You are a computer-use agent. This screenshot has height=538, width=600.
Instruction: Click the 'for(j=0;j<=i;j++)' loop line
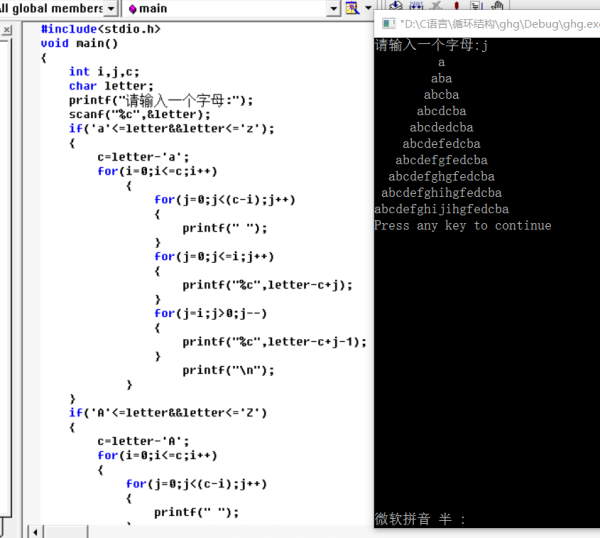tap(214, 256)
